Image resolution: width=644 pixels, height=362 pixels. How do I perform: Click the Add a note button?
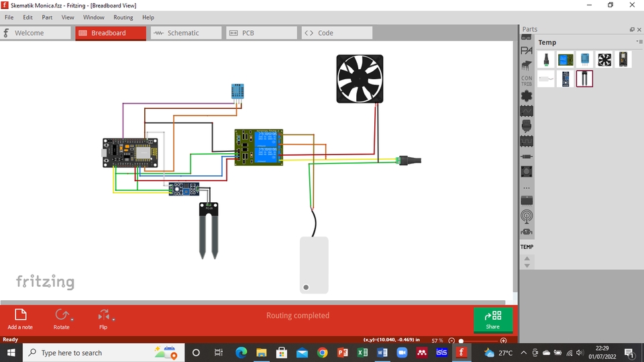pyautogui.click(x=20, y=319)
